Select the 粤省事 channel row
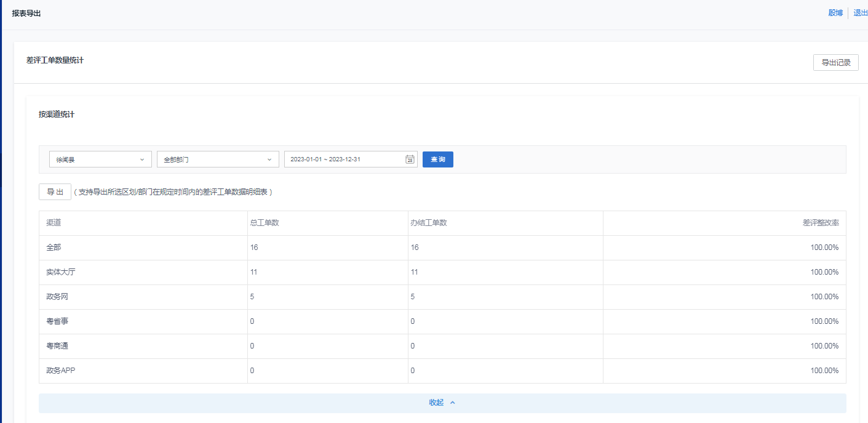This screenshot has height=423, width=868. pyautogui.click(x=57, y=321)
